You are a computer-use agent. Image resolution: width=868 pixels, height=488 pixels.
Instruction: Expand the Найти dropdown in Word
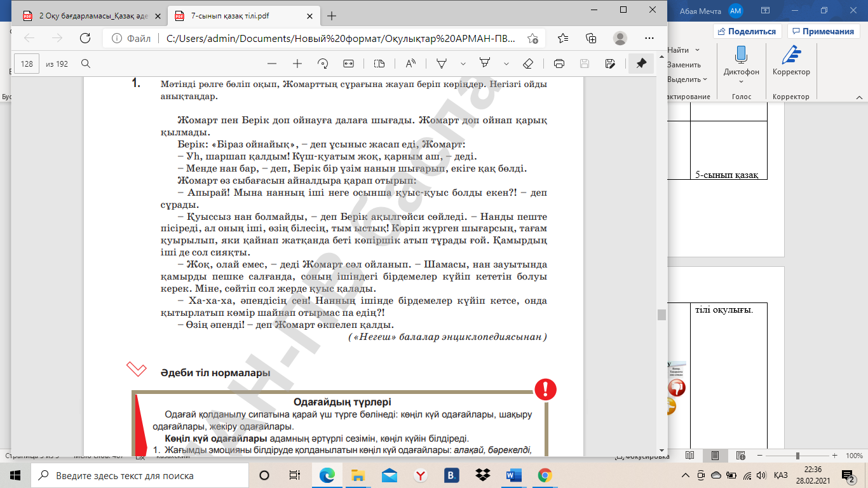coord(698,50)
